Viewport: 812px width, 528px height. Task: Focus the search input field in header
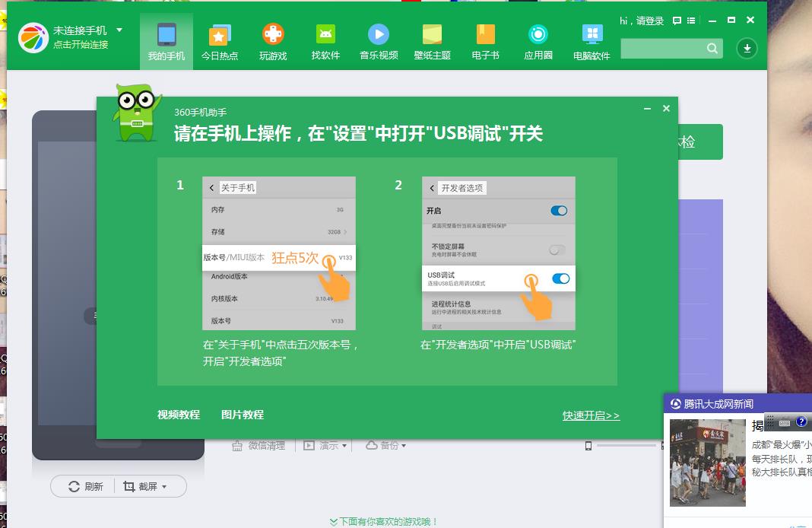click(x=663, y=48)
